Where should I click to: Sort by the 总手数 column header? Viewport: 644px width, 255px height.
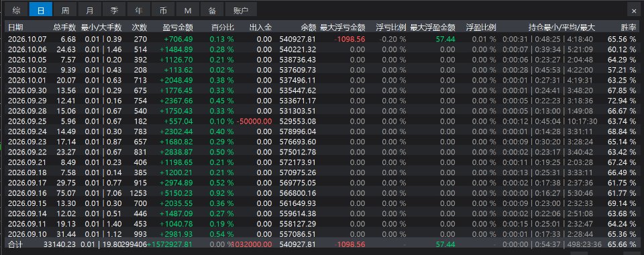(x=64, y=28)
